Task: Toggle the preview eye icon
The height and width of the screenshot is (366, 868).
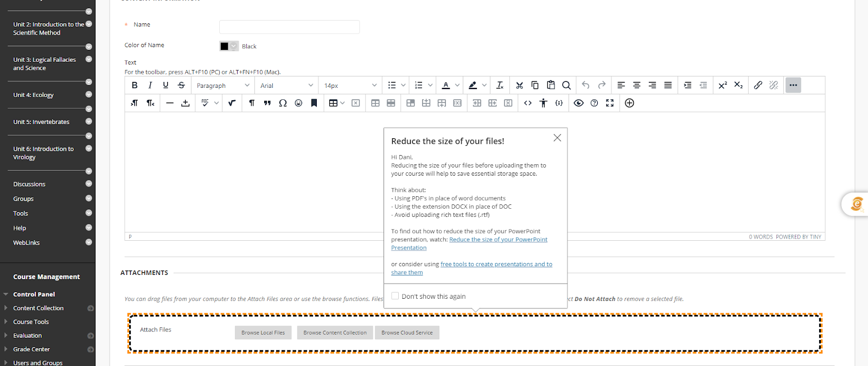Action: tap(578, 103)
